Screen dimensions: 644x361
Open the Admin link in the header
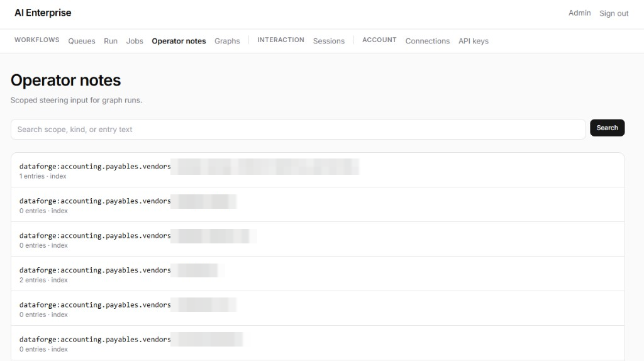pyautogui.click(x=579, y=13)
